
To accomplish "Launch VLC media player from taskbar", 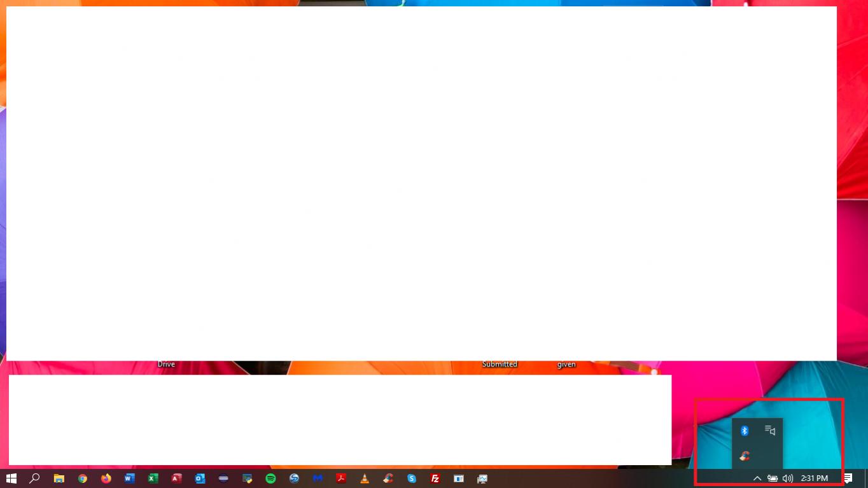I will pos(365,478).
